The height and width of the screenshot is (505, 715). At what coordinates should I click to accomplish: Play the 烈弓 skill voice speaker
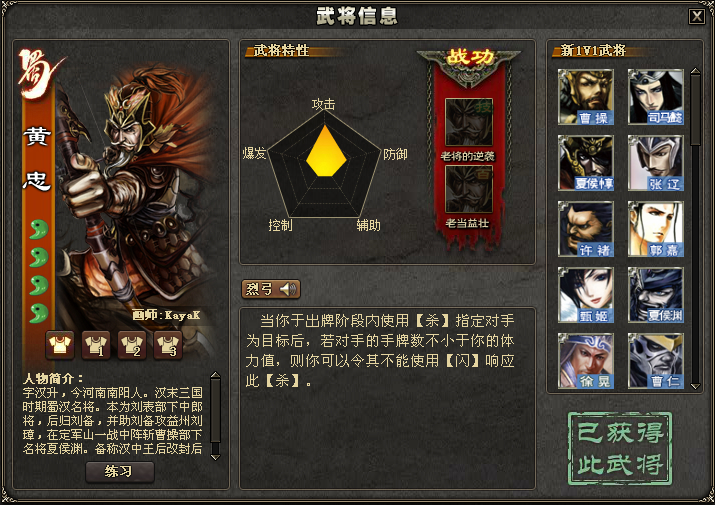tap(288, 289)
